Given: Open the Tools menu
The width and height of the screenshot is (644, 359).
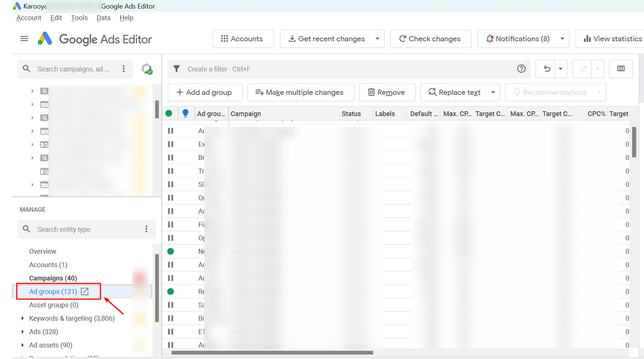Looking at the screenshot, I should coord(79,18).
